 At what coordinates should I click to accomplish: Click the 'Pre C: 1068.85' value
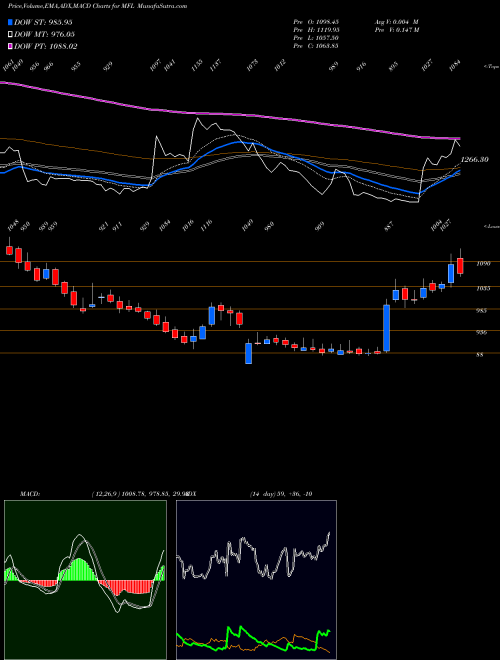click(x=316, y=46)
